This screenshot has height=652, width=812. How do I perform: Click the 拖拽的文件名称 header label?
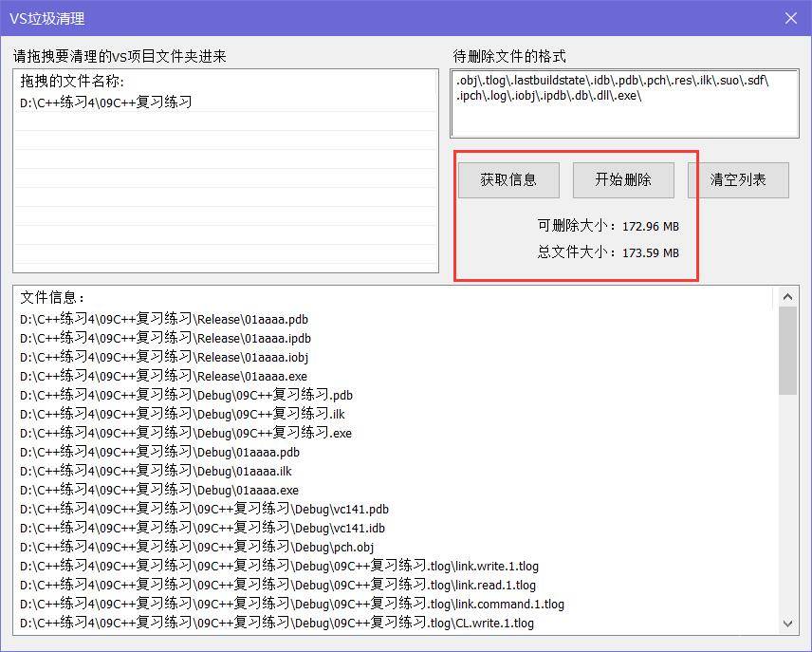pyautogui.click(x=72, y=81)
